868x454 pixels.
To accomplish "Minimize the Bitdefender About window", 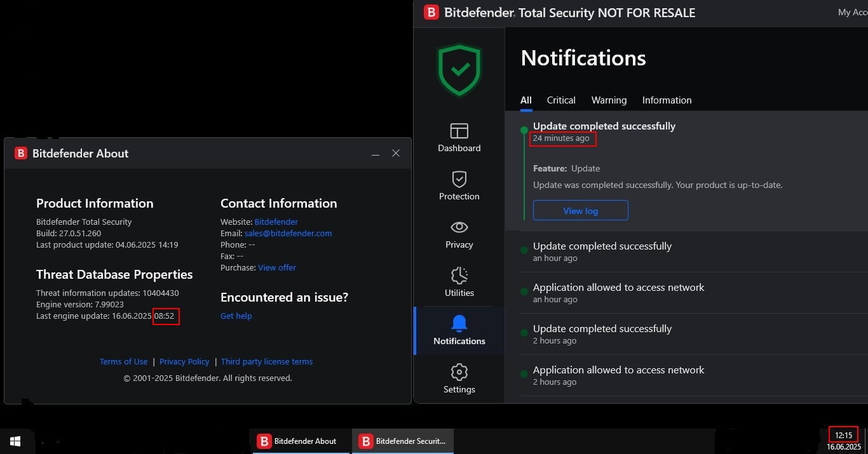I will click(376, 153).
